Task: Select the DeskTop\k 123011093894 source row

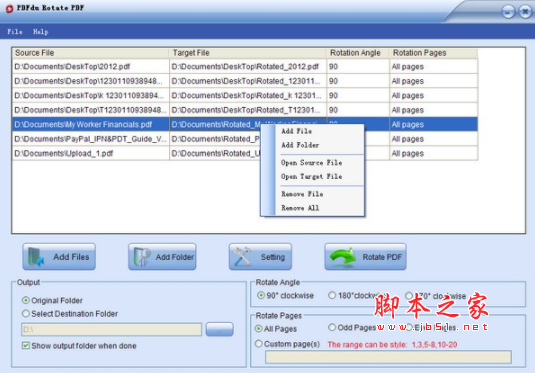Action: (91, 96)
